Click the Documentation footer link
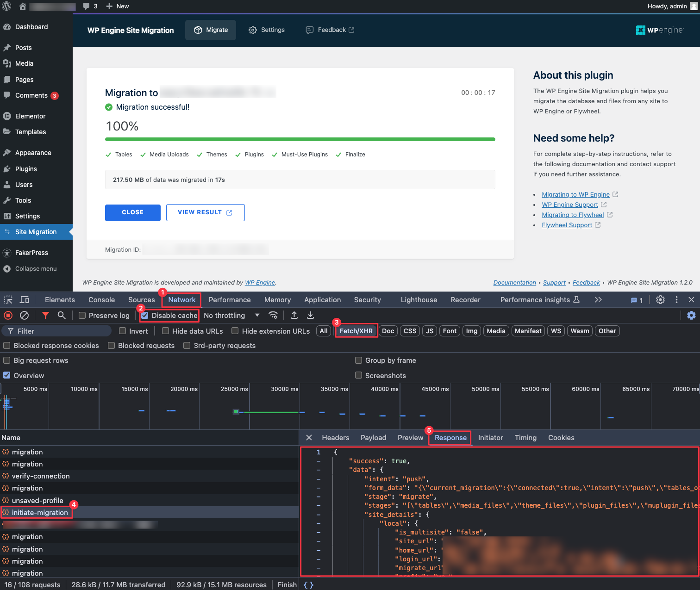Image resolution: width=700 pixels, height=590 pixels. pyautogui.click(x=514, y=283)
